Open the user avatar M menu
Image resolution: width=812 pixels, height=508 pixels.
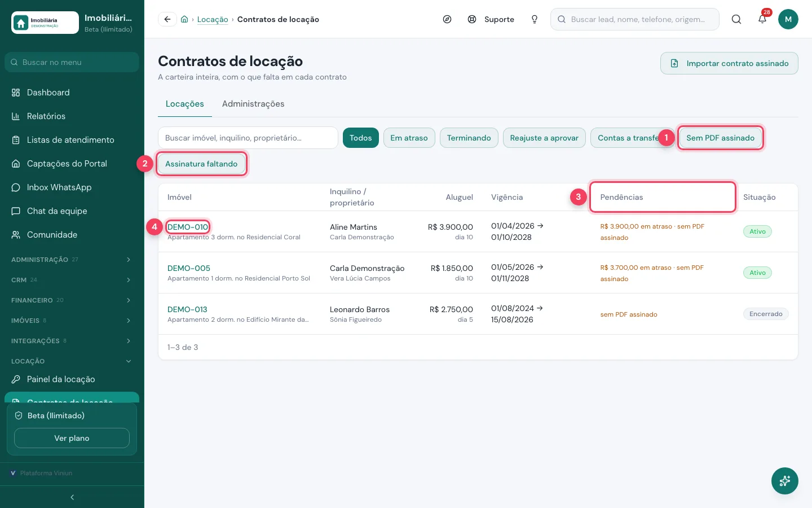(788, 19)
